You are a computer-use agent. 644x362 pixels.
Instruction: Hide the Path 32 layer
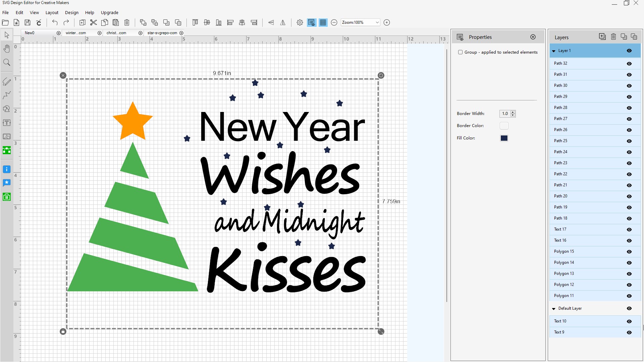pyautogui.click(x=629, y=64)
